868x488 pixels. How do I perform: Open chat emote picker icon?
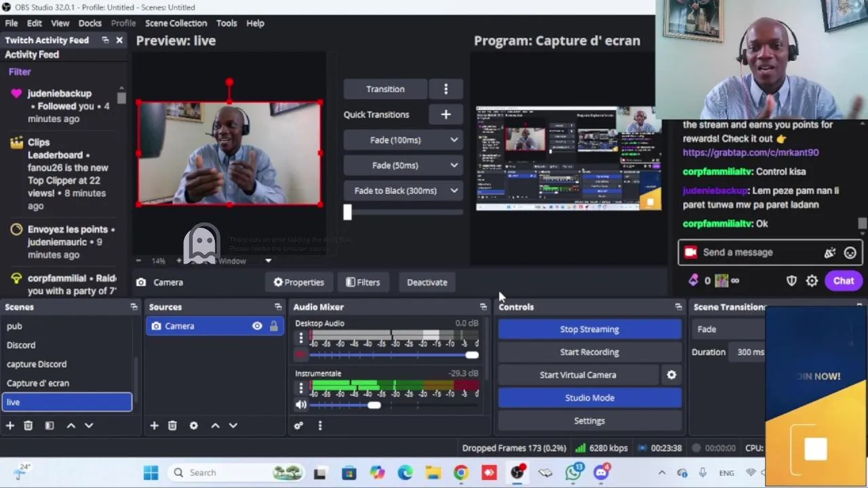coord(850,252)
